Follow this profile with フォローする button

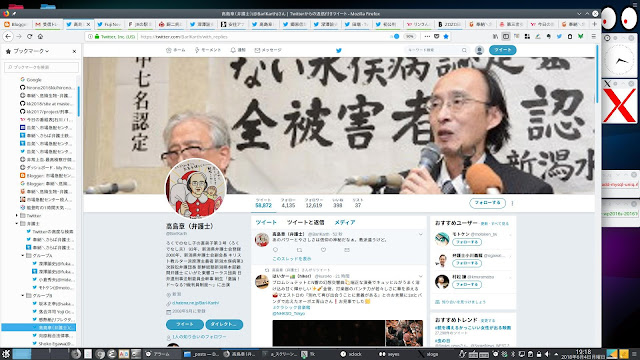pyautogui.click(x=487, y=203)
